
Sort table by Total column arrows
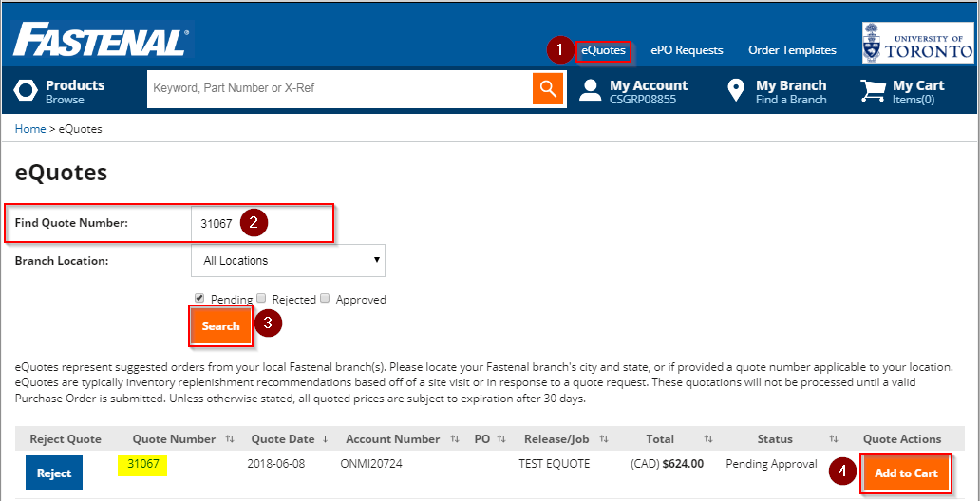click(x=707, y=439)
